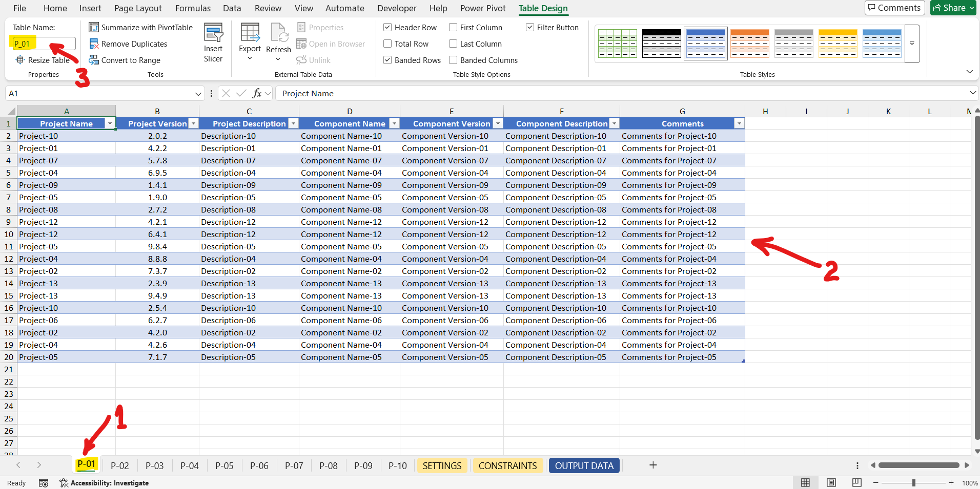The height and width of the screenshot is (489, 980).
Task: Click the Comments button
Action: 894,8
